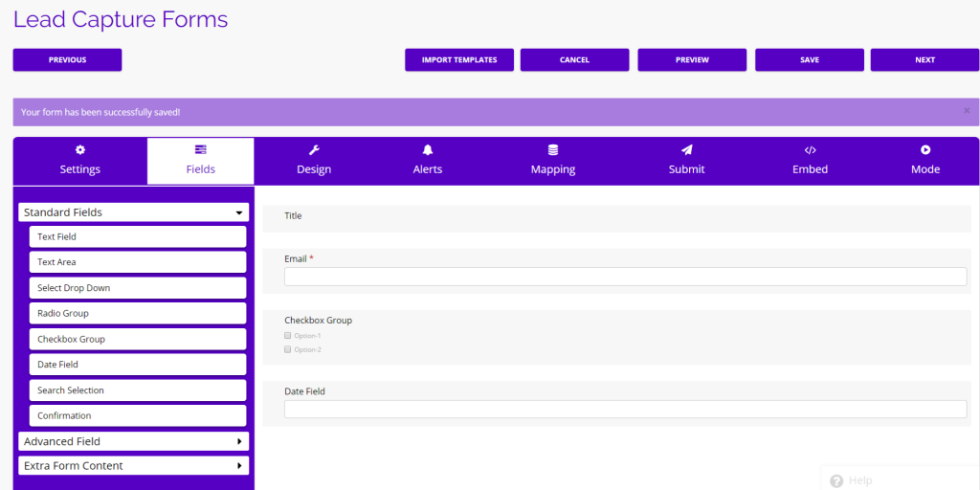Click the CANCEL button
The image size is (980, 490).
click(x=575, y=60)
